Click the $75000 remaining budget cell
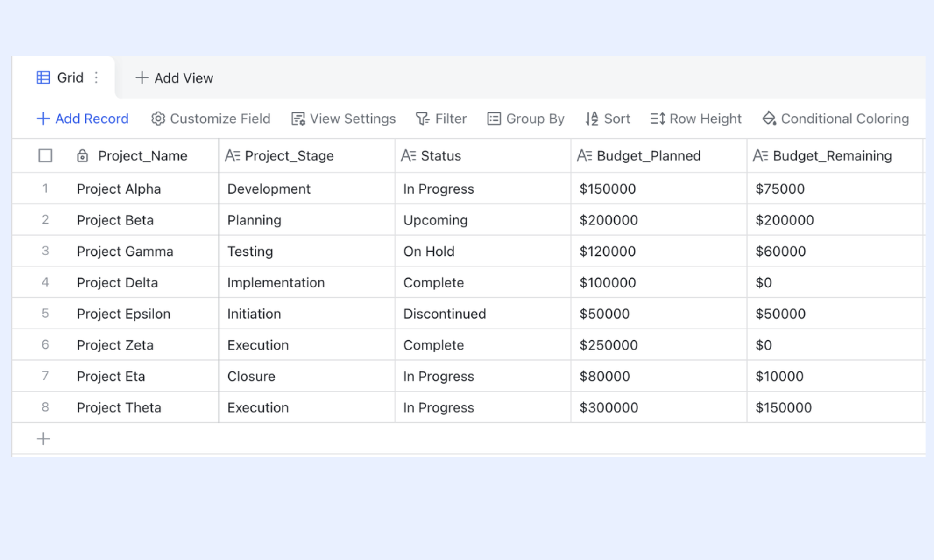 click(835, 189)
